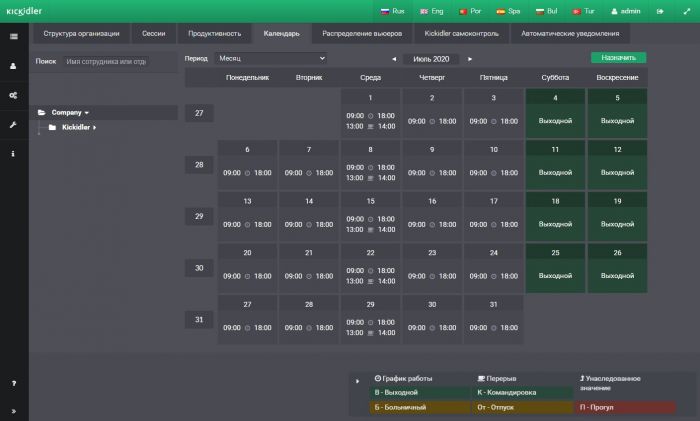Select the В - Выходной legend swatch
Viewport: 700px width, 421px height.
(x=420, y=393)
